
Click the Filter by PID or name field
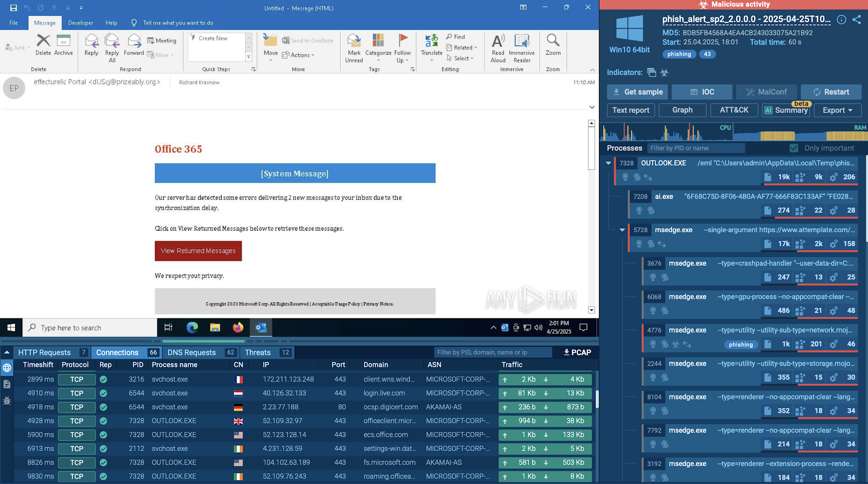[696, 148]
